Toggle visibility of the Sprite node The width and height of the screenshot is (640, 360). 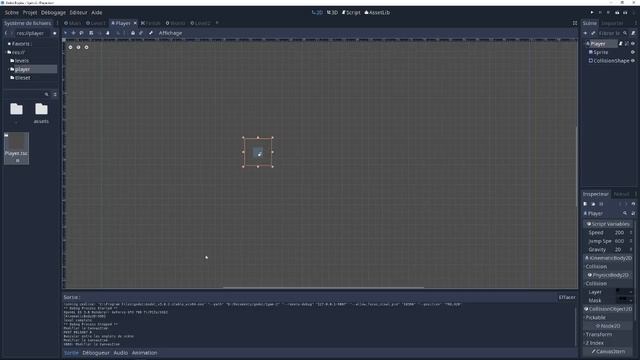633,52
